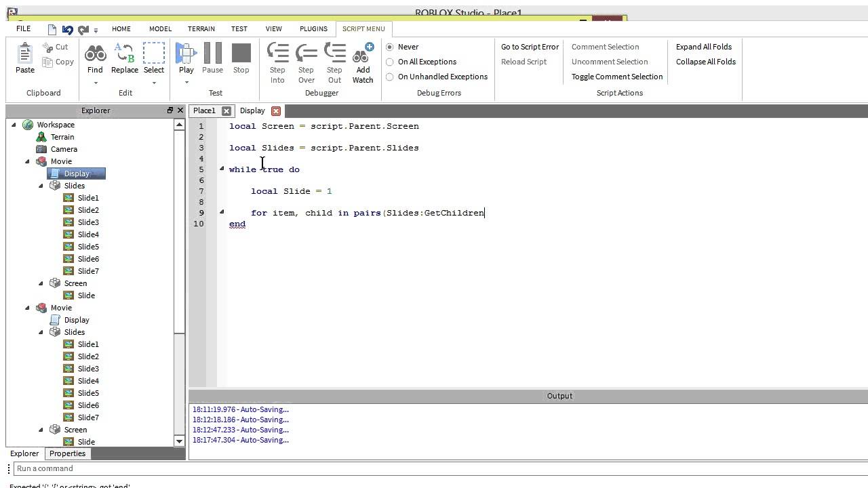Click Collapse All Folds
This screenshot has height=488, width=868.
click(x=706, y=62)
